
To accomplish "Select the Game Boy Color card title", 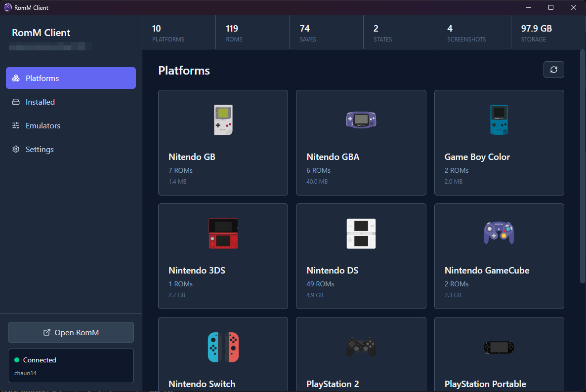I will click(x=477, y=157).
